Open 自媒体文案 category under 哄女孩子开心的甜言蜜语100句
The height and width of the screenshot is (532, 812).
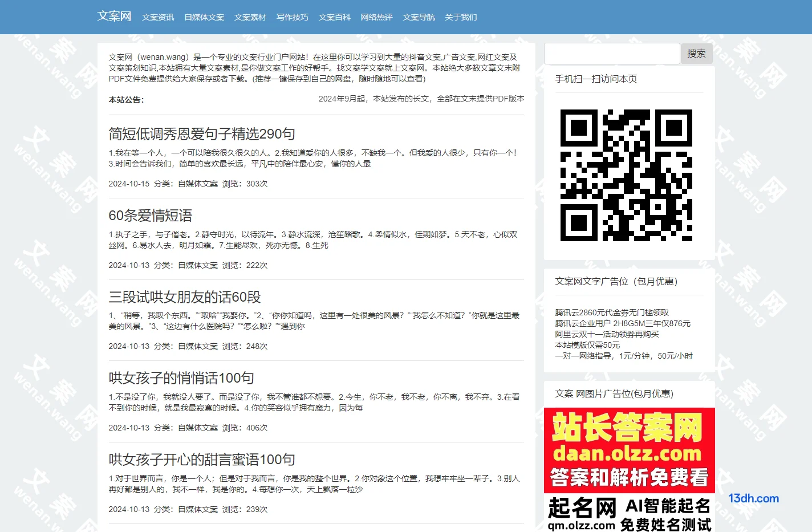198,509
